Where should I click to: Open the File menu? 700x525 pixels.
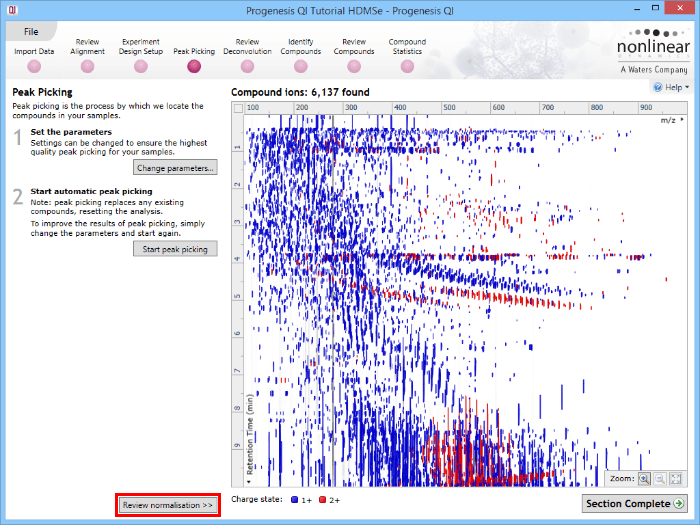pyautogui.click(x=31, y=32)
